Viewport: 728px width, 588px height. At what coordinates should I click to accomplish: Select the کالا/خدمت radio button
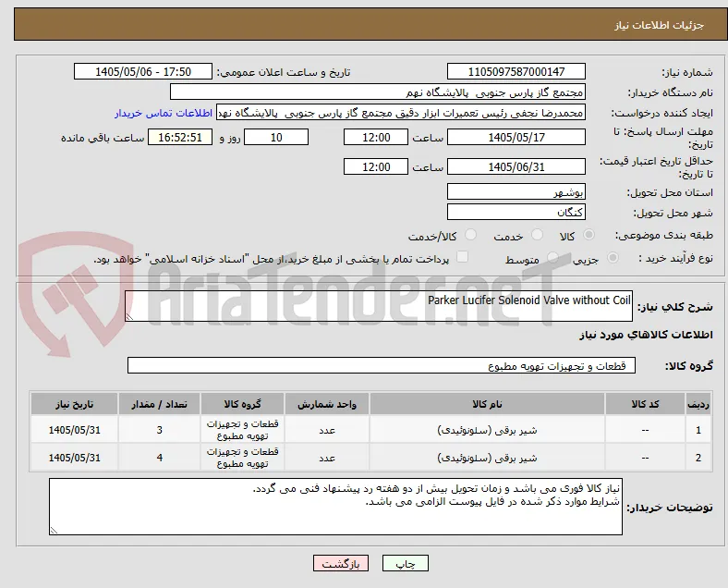pyautogui.click(x=471, y=235)
